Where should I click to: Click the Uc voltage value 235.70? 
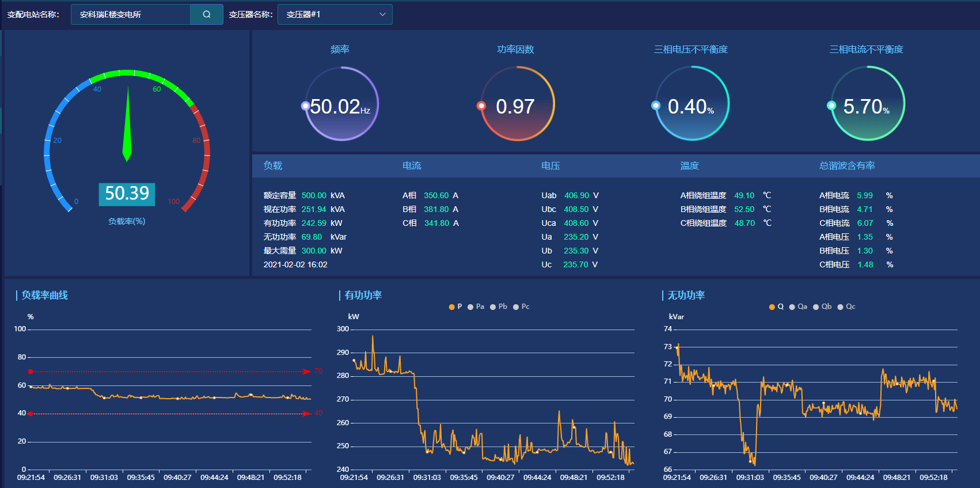click(x=576, y=265)
